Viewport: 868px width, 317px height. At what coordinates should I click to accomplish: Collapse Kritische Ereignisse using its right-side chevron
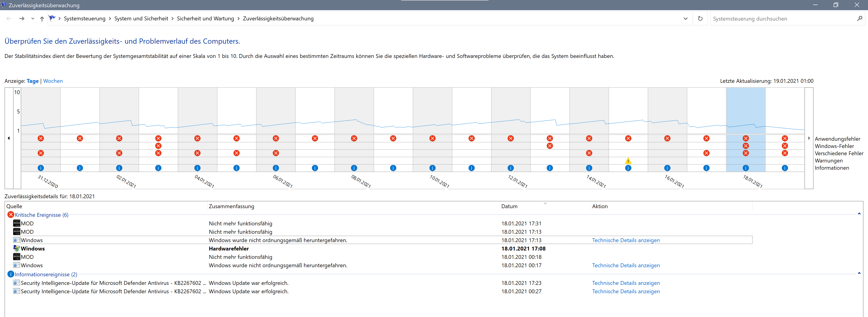click(x=859, y=214)
